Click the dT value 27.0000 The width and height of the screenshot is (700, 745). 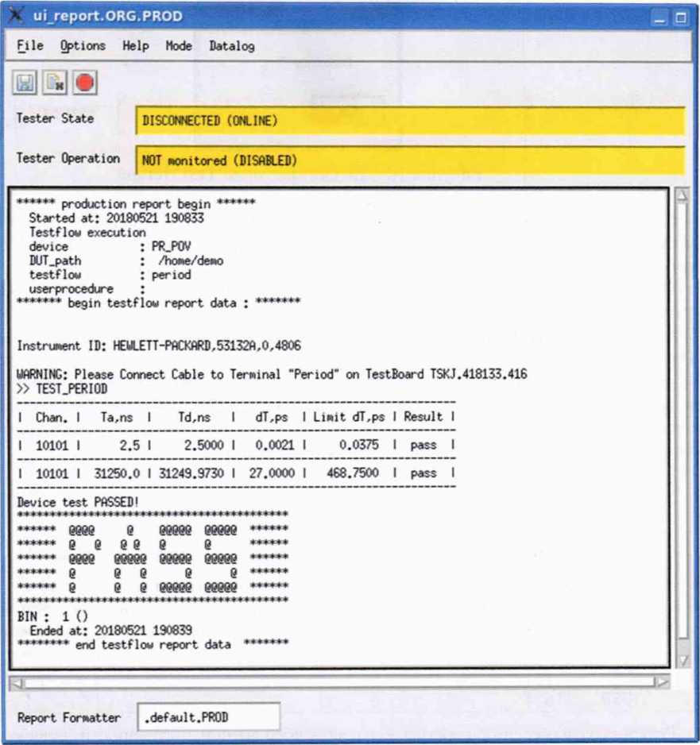coord(272,473)
